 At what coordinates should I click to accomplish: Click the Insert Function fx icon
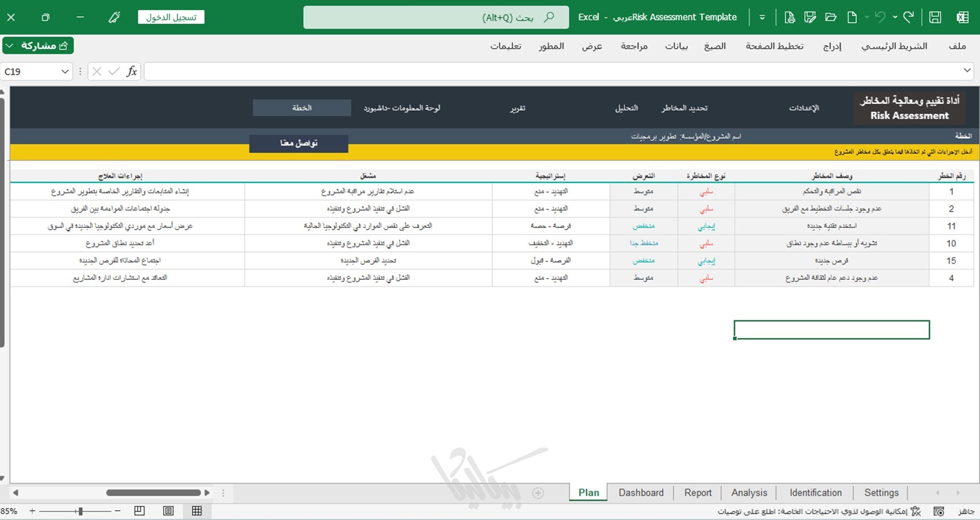pos(132,71)
